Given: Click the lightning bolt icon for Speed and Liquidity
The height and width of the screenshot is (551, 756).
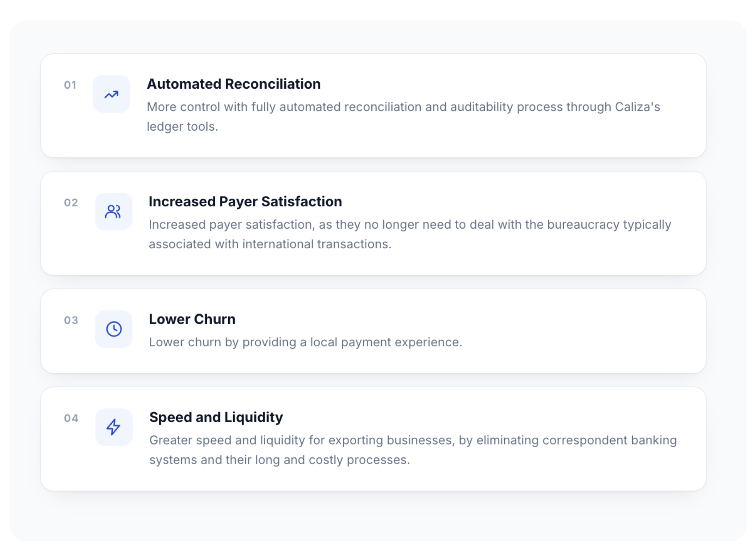Looking at the screenshot, I should coord(114,427).
